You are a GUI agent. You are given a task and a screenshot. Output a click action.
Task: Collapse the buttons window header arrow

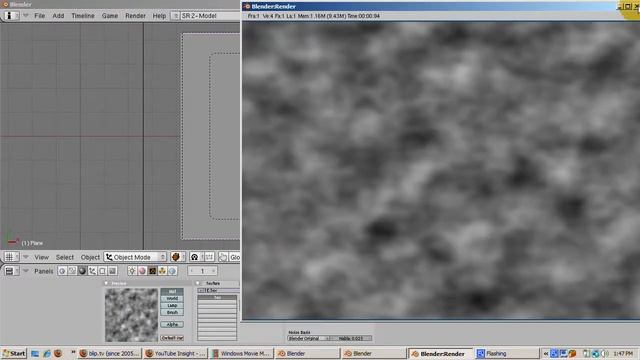pyautogui.click(x=26, y=271)
